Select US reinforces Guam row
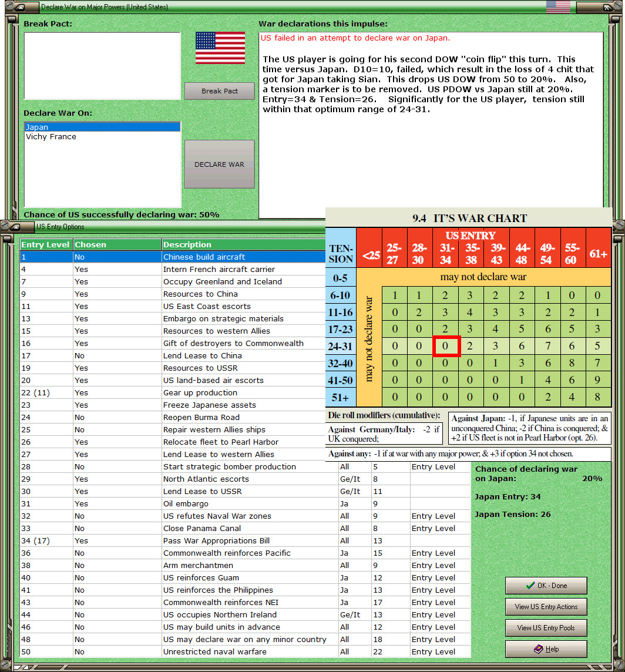Screen dimensions: 625x672 pos(245,577)
